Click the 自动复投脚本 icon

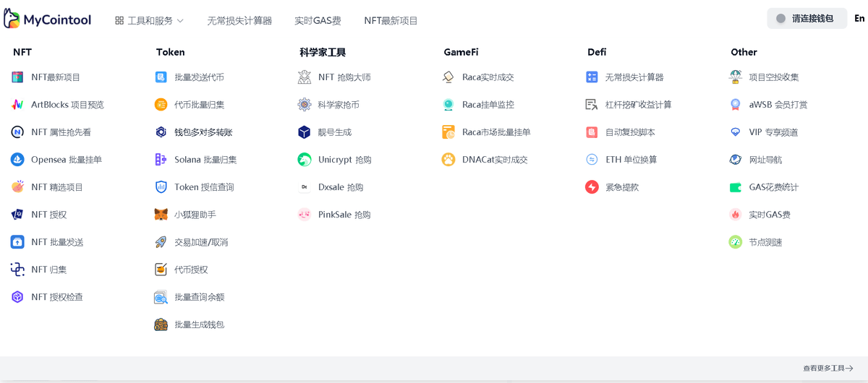click(x=592, y=132)
